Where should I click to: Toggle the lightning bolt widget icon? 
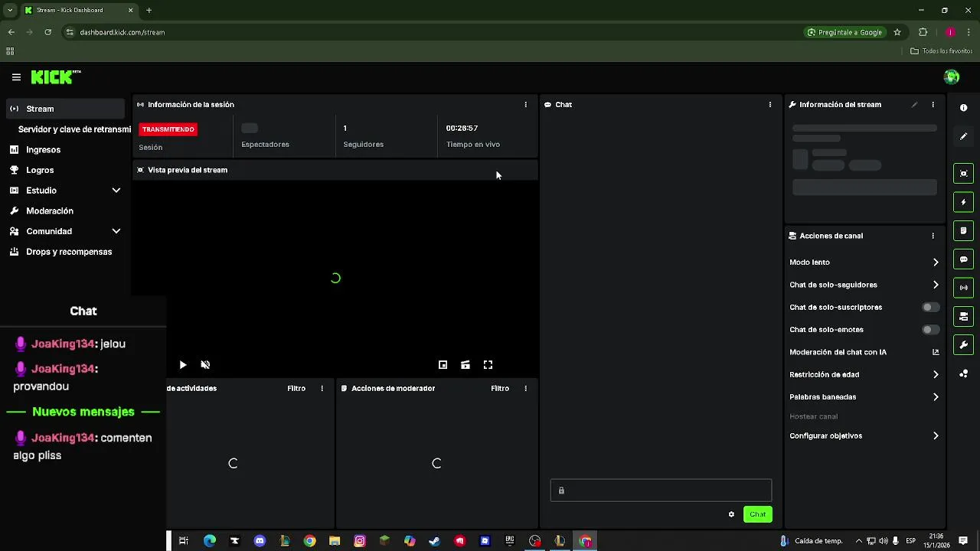[x=964, y=202]
